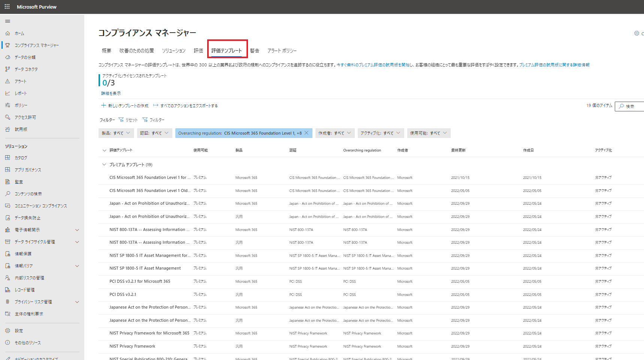This screenshot has width=644, height=360.
Task: Open CIS Microsoft 365 Foundation Level 1 Old template
Action: (150, 190)
